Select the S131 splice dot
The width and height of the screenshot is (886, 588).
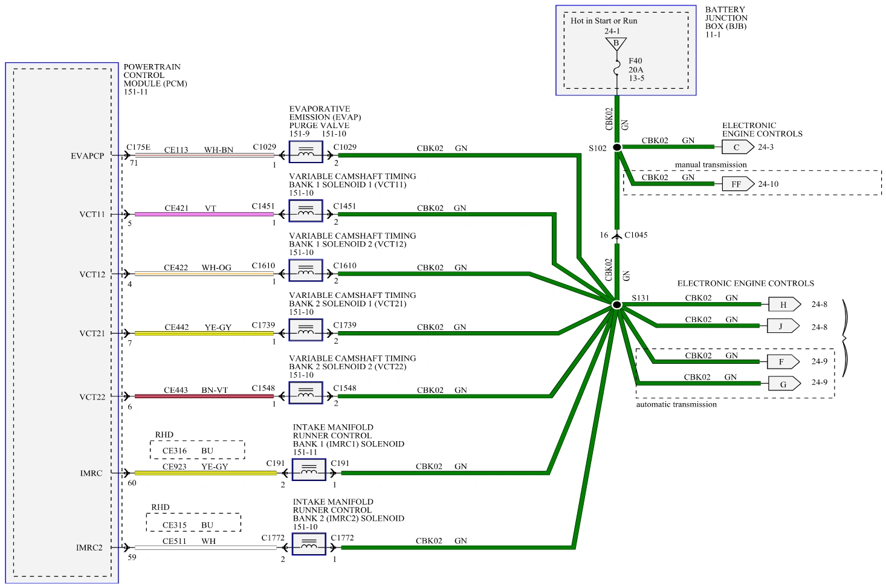[617, 305]
